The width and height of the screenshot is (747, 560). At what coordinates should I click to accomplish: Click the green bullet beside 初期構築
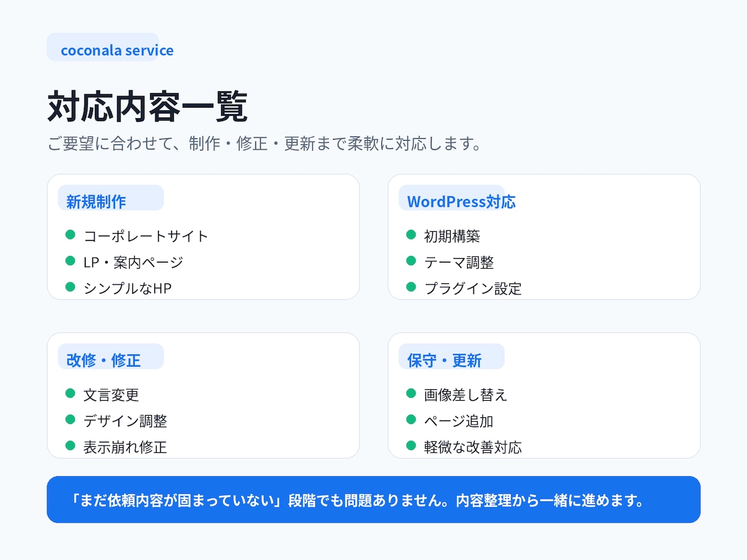[411, 234]
